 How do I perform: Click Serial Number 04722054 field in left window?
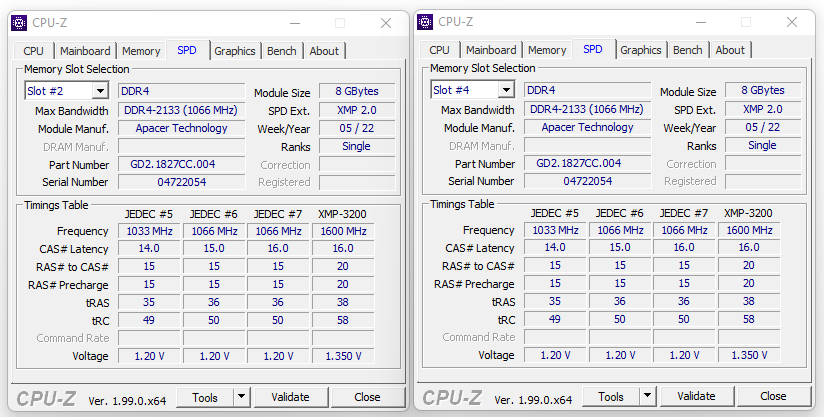click(x=181, y=182)
